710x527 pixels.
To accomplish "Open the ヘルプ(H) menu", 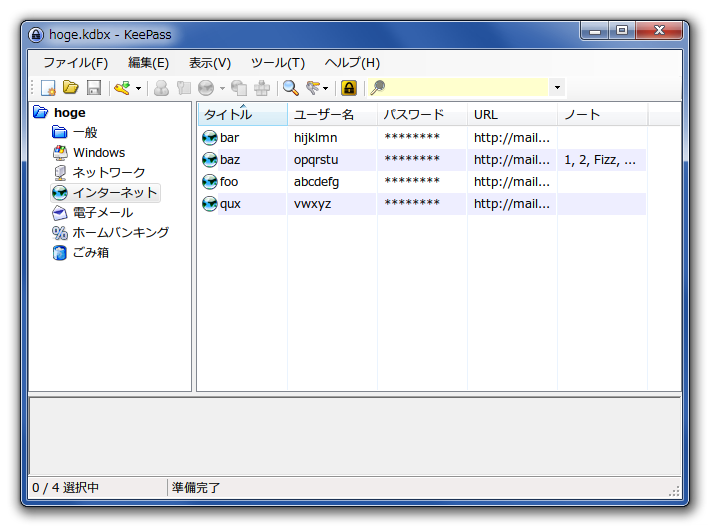I will [352, 62].
